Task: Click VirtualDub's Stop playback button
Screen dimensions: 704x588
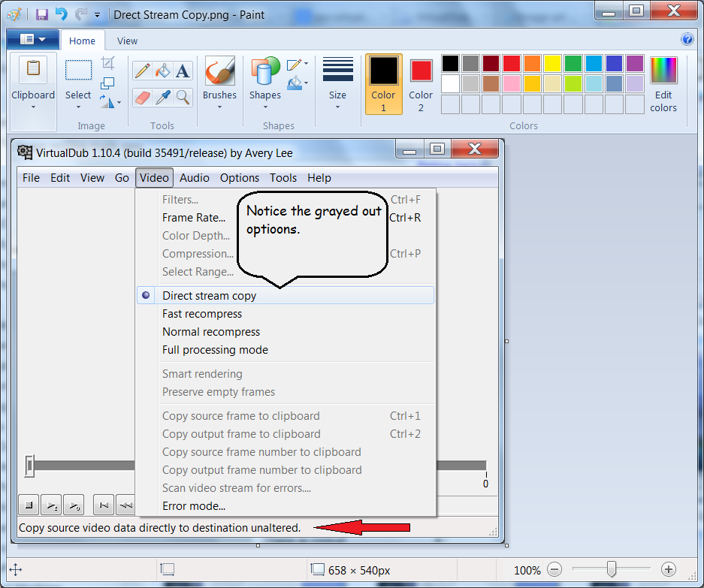Action: coord(29,505)
